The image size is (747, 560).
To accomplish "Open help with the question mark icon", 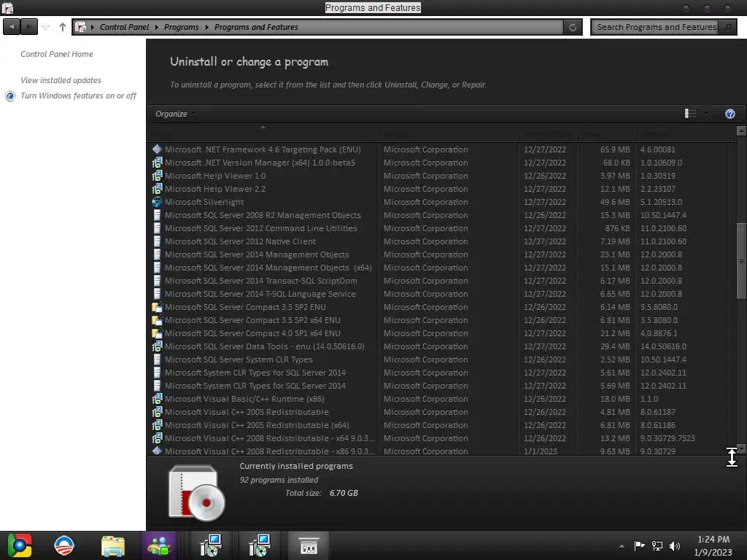I will pos(729,113).
